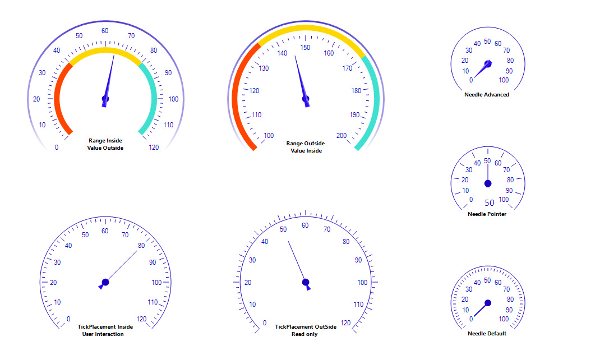Click the Needle Default gauge hub
This screenshot has width=609, height=364.
tap(488, 303)
